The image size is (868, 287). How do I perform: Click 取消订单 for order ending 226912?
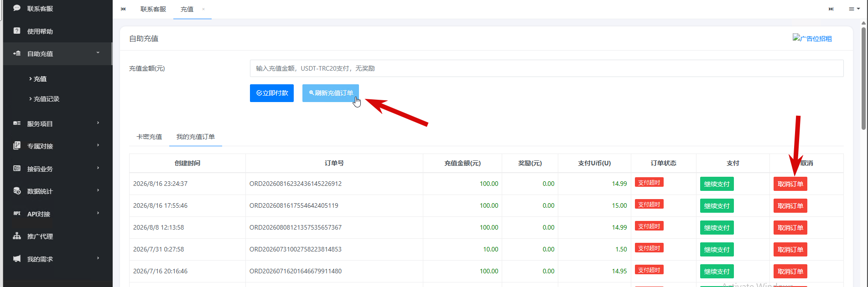(790, 184)
